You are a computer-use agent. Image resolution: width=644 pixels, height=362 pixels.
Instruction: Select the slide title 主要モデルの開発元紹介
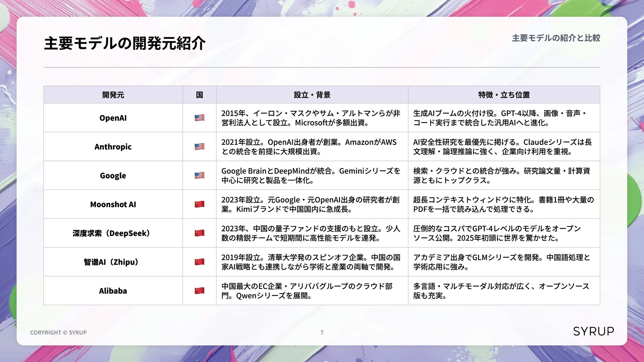[x=124, y=43]
